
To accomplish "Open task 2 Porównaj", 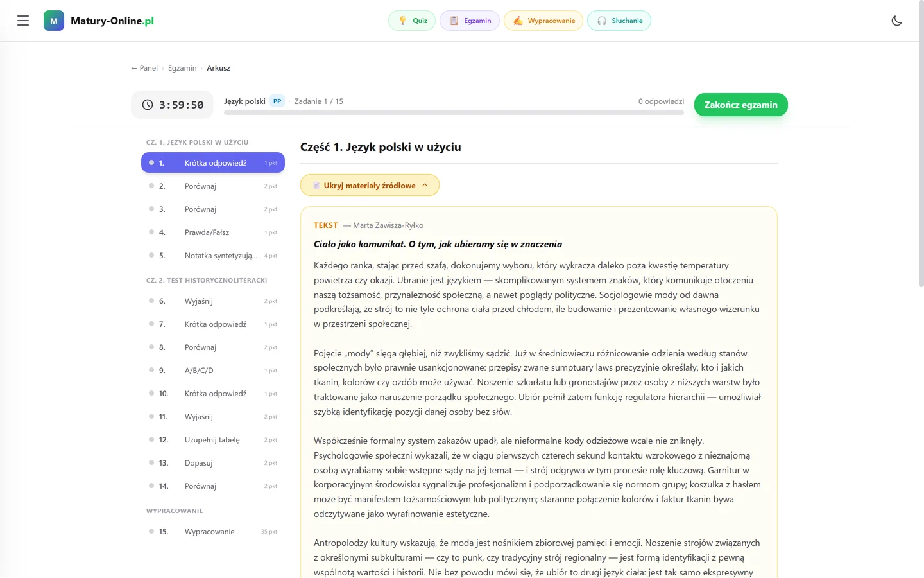I will click(x=213, y=186).
